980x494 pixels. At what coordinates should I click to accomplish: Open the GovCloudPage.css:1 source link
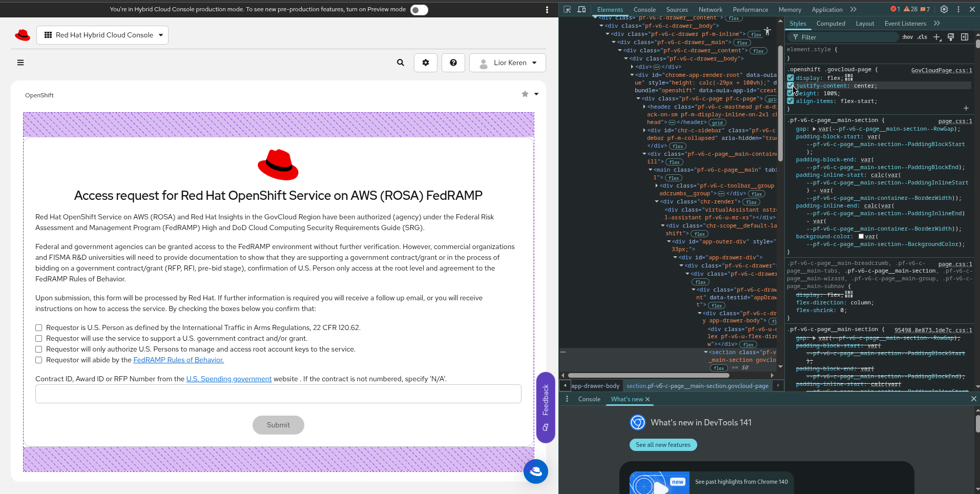[941, 70]
